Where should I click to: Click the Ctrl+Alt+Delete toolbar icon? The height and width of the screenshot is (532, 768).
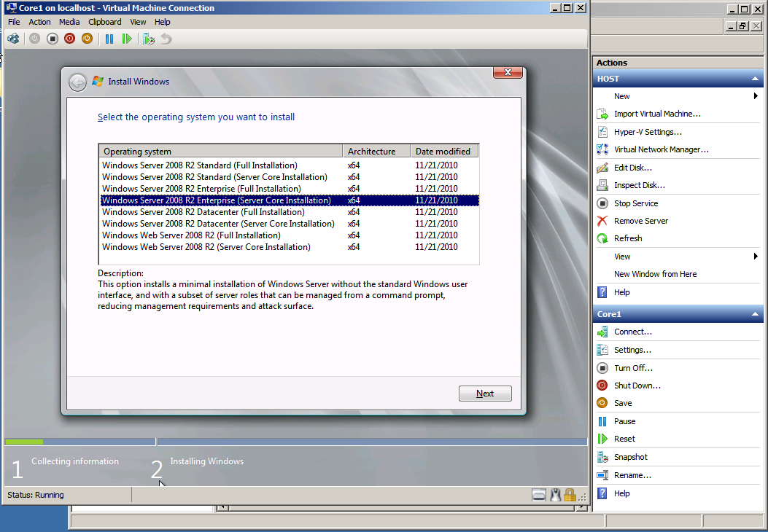[13, 39]
